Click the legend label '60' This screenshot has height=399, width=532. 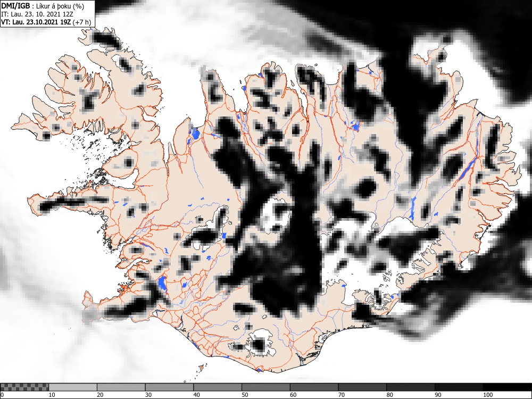pyautogui.click(x=293, y=395)
